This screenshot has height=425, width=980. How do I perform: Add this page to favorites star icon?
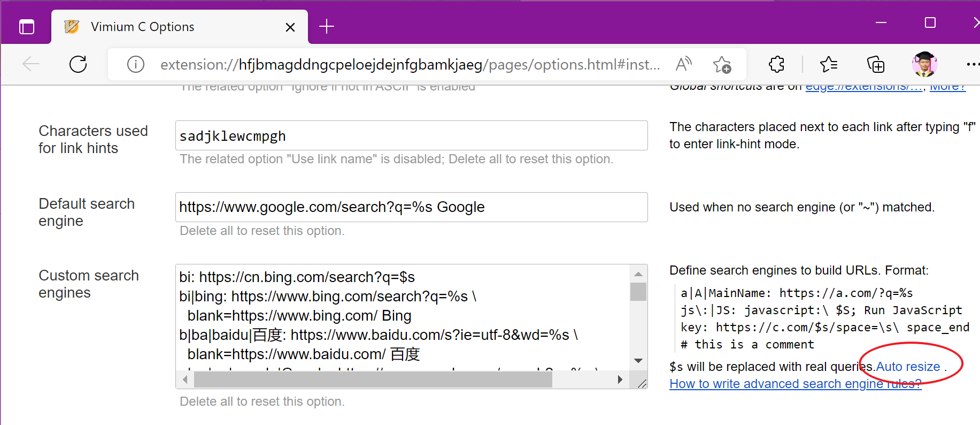722,65
